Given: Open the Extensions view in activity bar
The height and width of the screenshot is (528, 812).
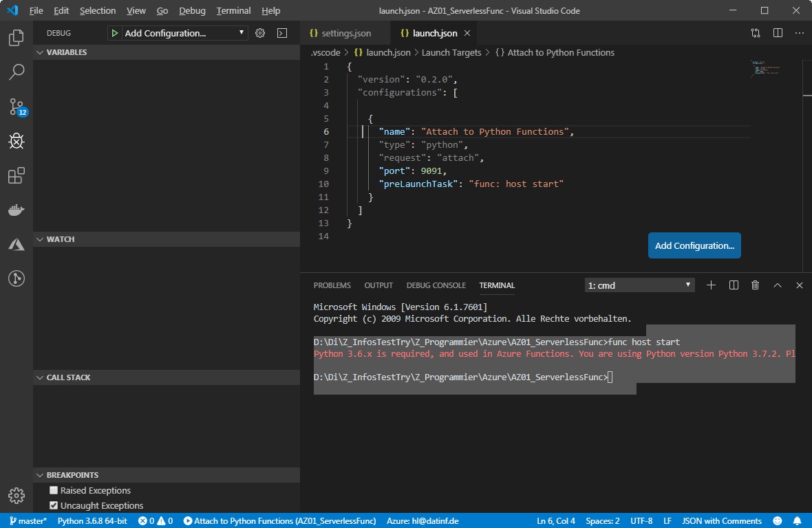Looking at the screenshot, I should point(16,175).
